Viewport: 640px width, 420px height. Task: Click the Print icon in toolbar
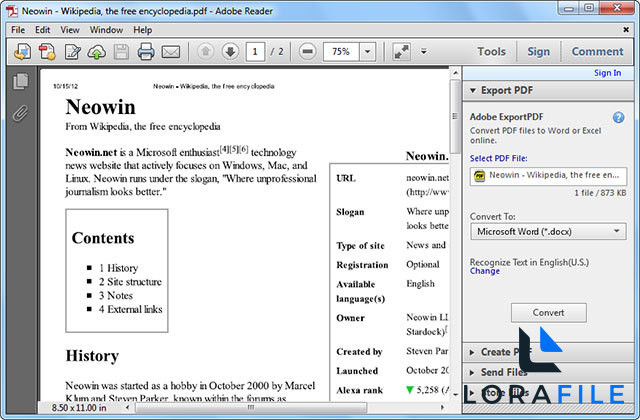146,52
